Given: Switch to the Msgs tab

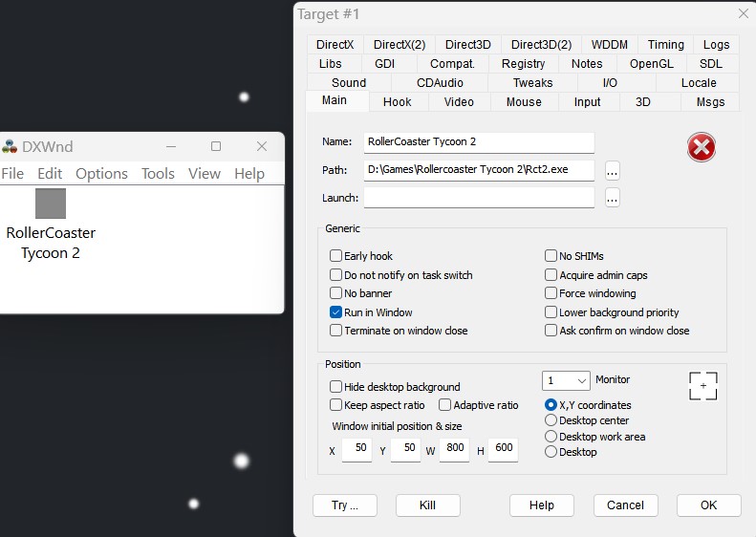Looking at the screenshot, I should point(711,102).
